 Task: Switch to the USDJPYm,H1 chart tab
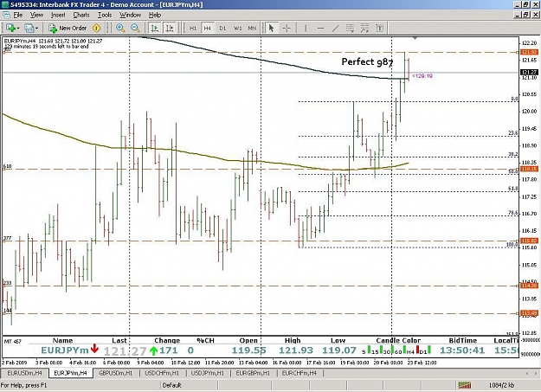pyautogui.click(x=208, y=373)
